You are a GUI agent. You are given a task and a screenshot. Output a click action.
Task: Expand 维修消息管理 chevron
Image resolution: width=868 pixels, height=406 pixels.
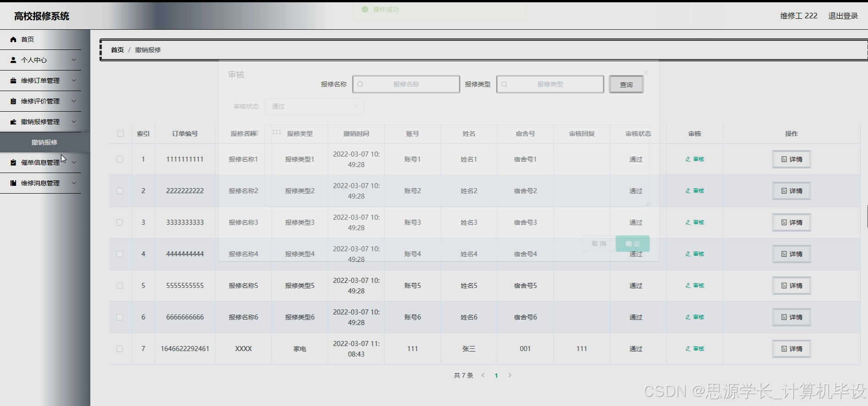tap(74, 183)
